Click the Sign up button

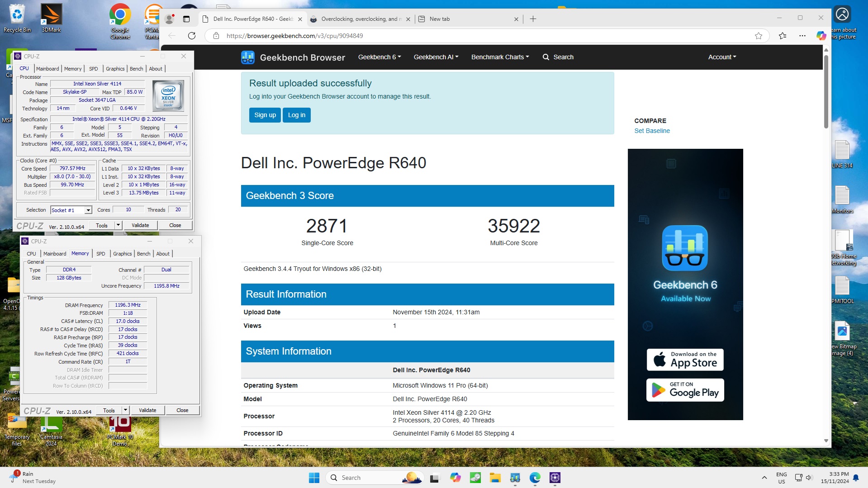point(265,115)
